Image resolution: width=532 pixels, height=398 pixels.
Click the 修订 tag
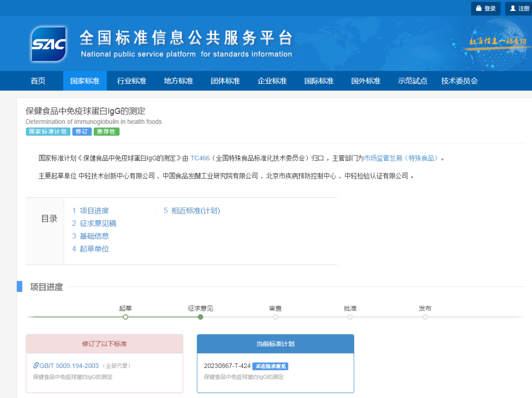82,131
